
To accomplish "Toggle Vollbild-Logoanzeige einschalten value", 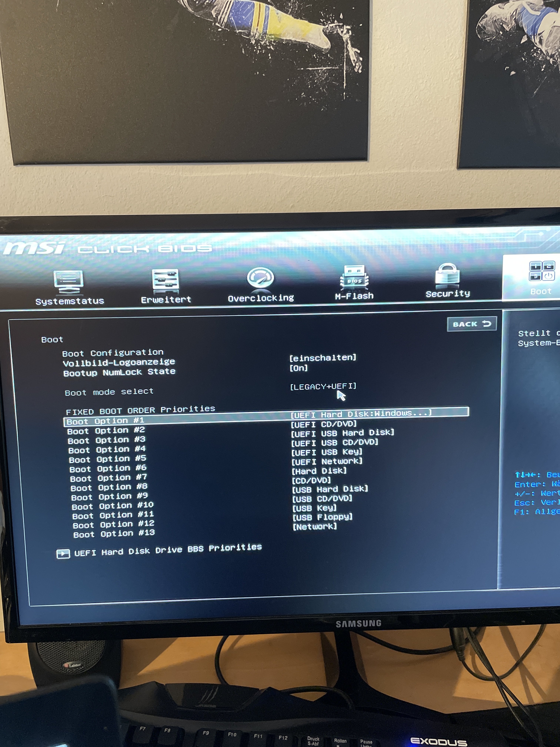I will (323, 358).
